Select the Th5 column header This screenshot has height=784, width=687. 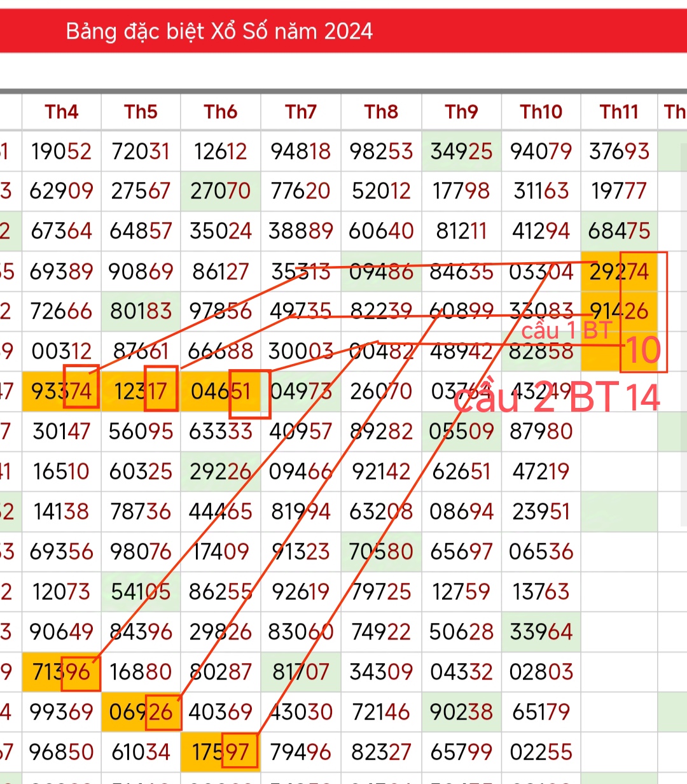pyautogui.click(x=141, y=112)
